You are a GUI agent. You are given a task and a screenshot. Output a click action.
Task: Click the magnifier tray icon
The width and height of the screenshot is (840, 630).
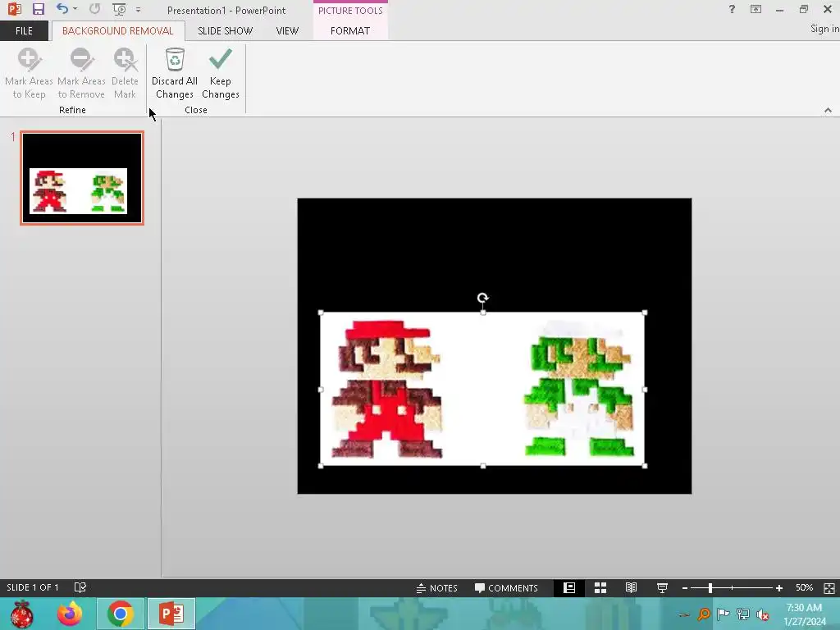pos(703,614)
